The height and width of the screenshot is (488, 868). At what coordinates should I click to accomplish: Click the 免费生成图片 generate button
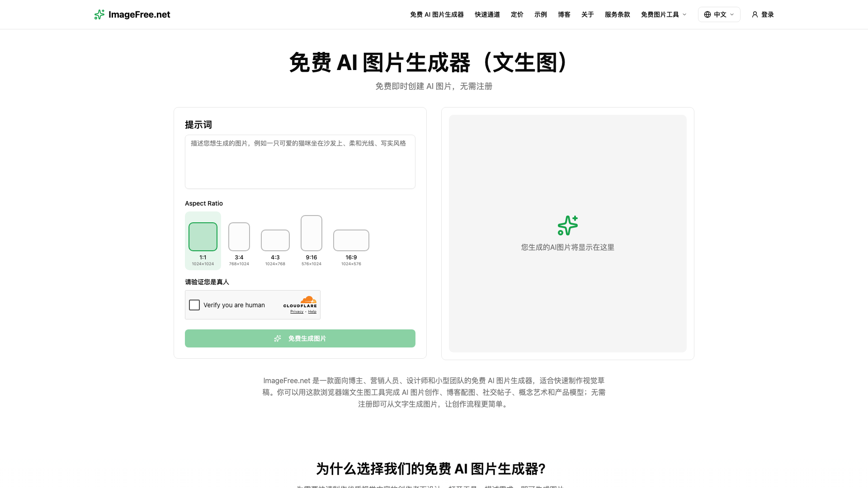(300, 338)
